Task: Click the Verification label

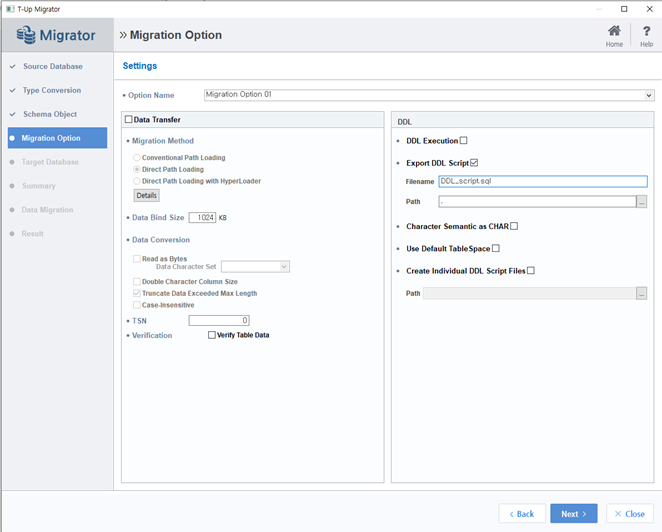Action: [152, 335]
